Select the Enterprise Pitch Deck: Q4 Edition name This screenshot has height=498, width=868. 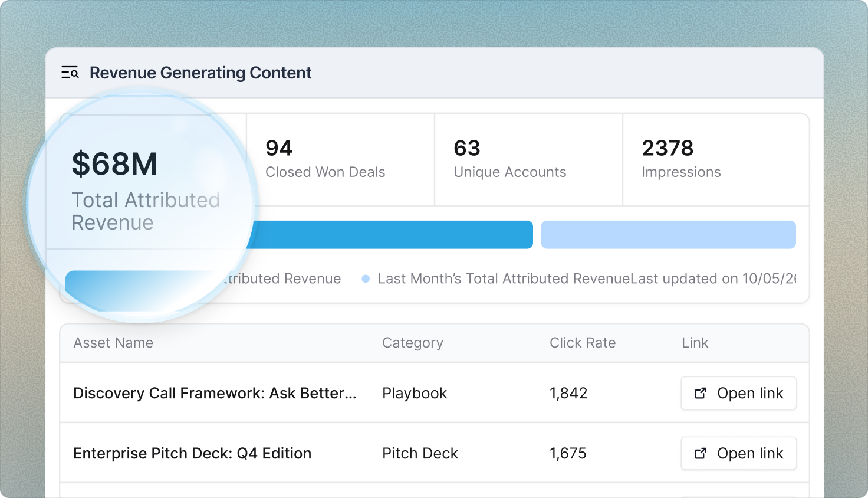192,454
